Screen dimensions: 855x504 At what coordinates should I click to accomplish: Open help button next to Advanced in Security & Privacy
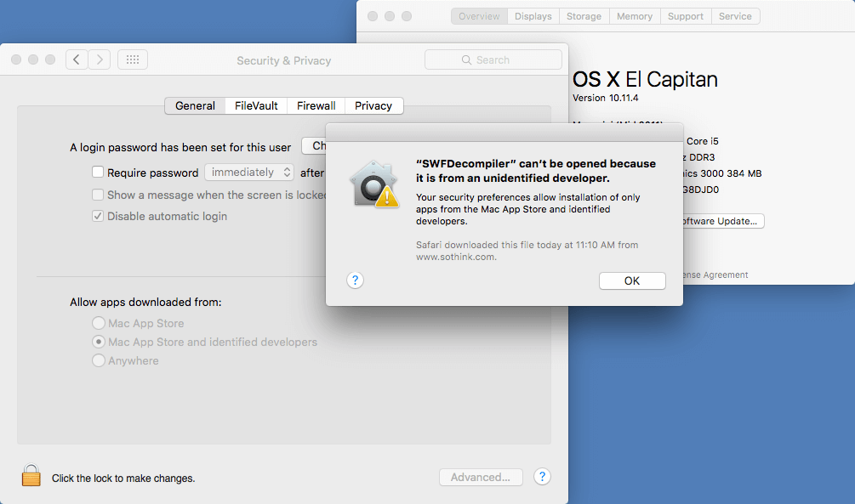(x=542, y=477)
